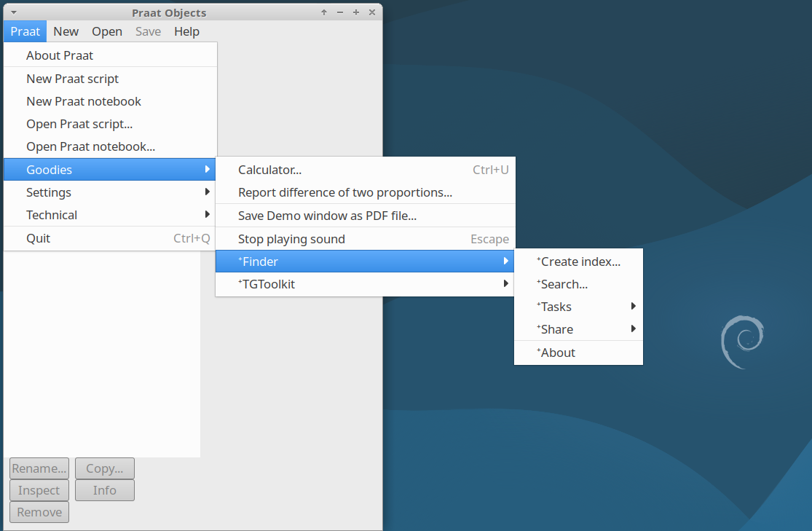Click the Remove button
812x531 pixels.
click(x=39, y=512)
